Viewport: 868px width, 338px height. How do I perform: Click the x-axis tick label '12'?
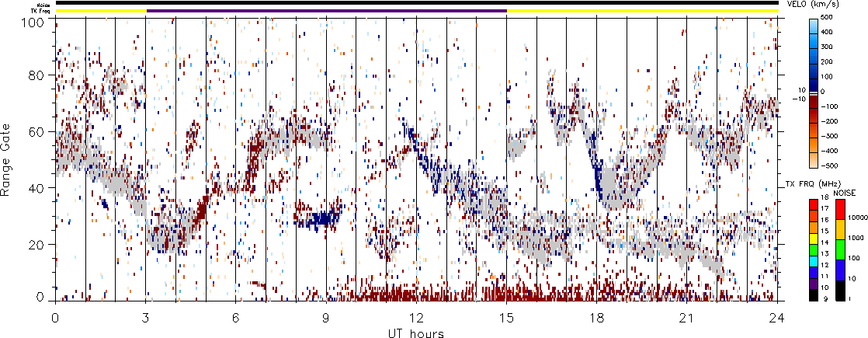416,318
